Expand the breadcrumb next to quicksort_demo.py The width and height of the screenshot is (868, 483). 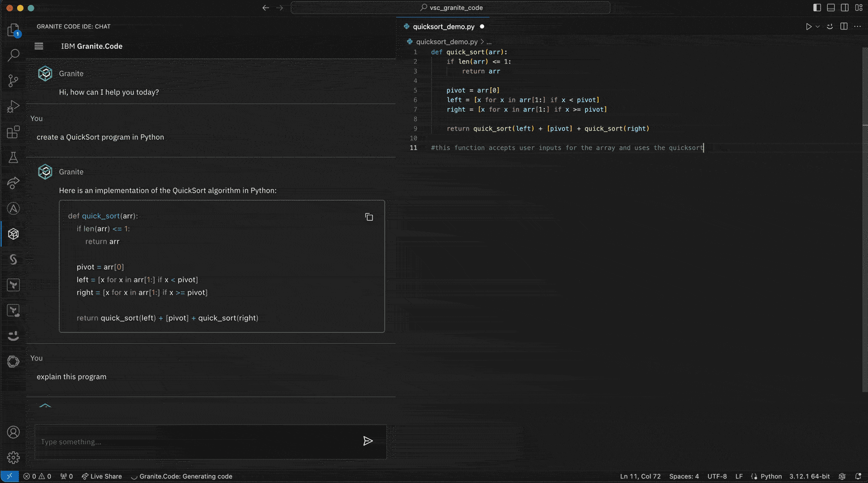[489, 42]
